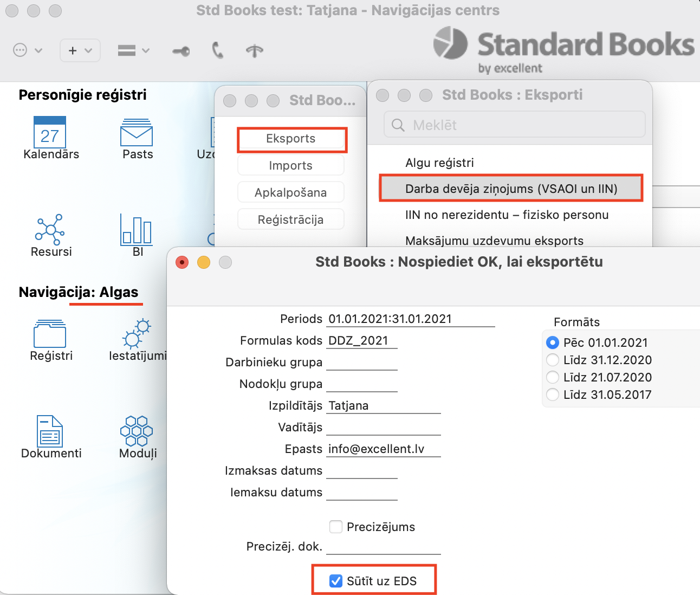Open the BI bar chart icon
This screenshot has width=700, height=595.
point(137,229)
